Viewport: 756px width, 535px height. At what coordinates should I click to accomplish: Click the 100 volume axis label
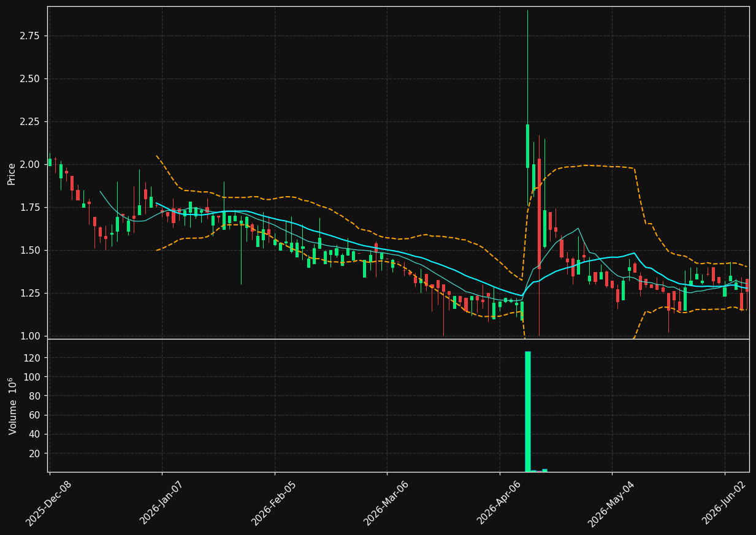(32, 377)
